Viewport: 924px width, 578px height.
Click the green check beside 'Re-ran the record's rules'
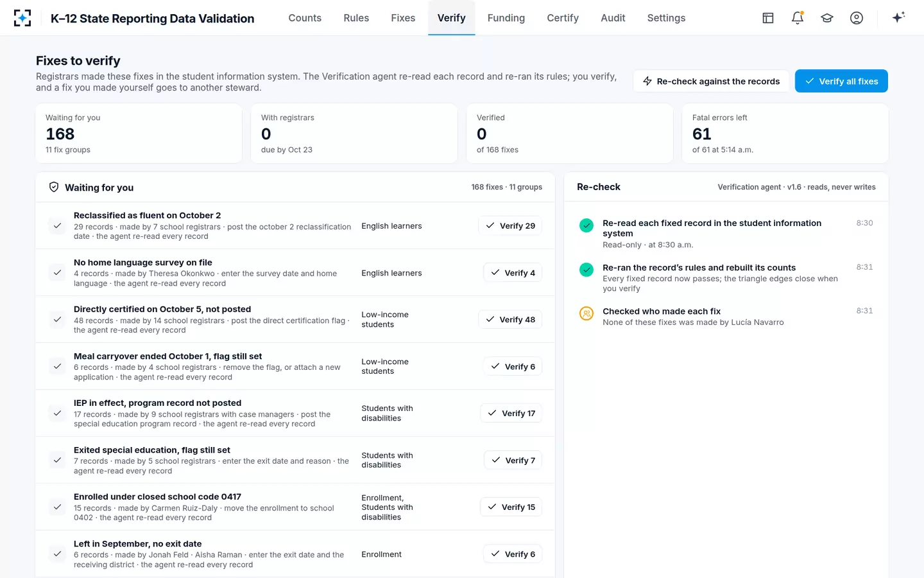click(586, 270)
